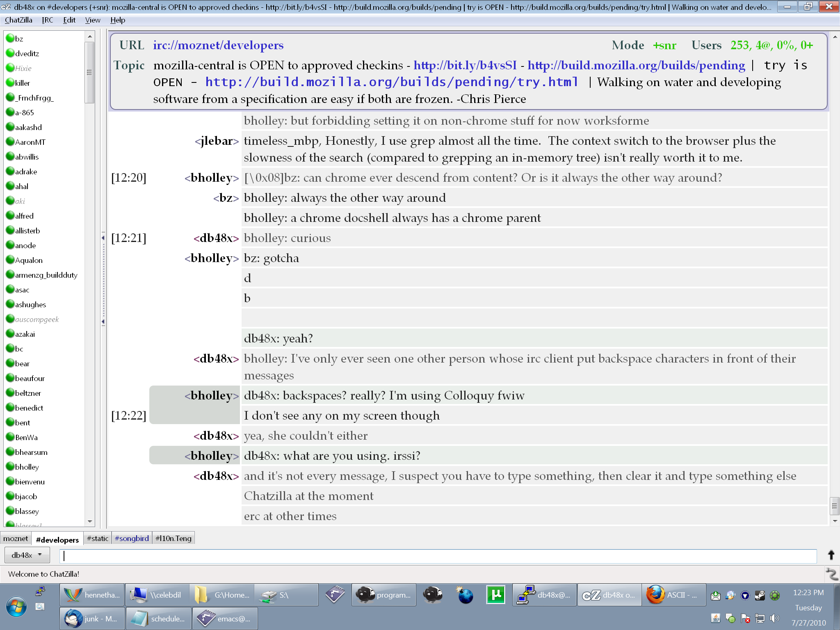The image size is (840, 630).
Task: Click the 'Welcome to ChatZilla!' status text
Action: click(43, 574)
